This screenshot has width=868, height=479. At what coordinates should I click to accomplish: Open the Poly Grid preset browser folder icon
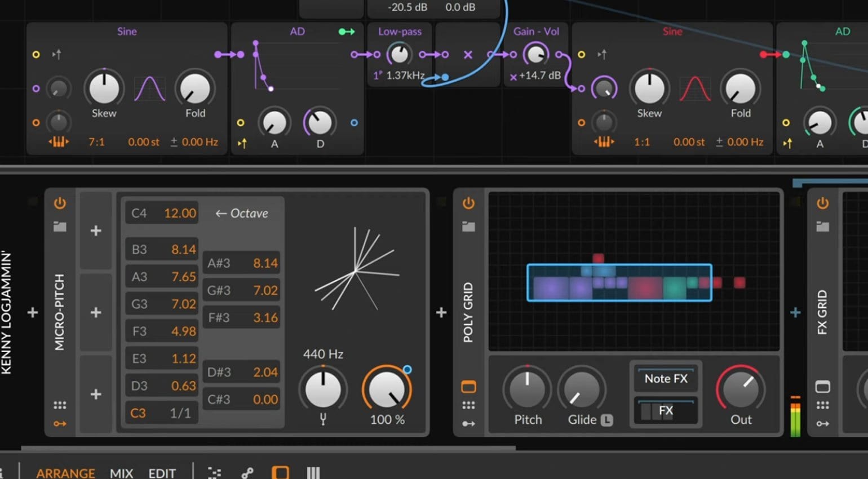(x=468, y=227)
